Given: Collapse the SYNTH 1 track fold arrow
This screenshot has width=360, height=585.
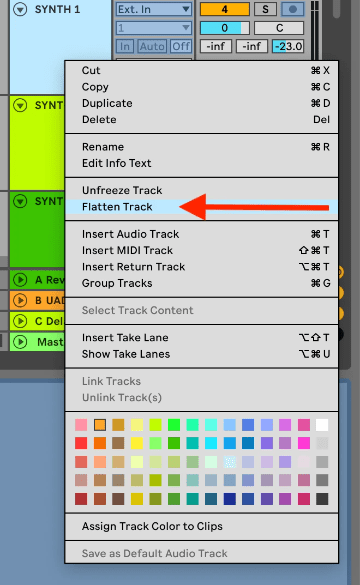Looking at the screenshot, I should tap(20, 9).
